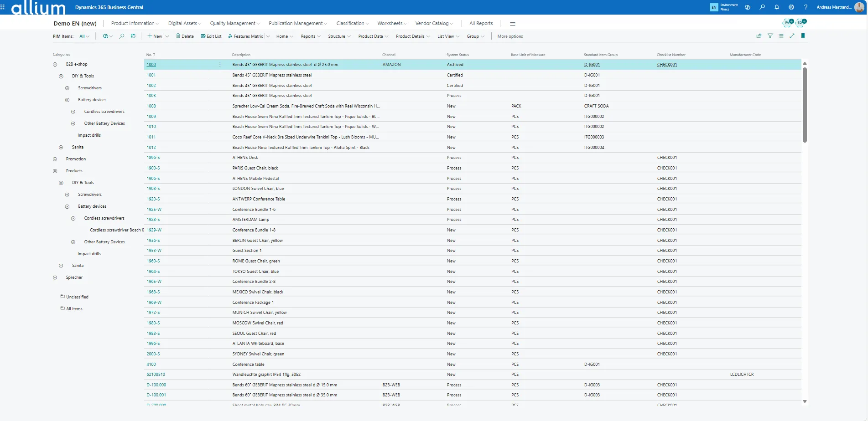Select the Unclassified folder
The width and height of the screenshot is (868, 421).
click(x=77, y=297)
